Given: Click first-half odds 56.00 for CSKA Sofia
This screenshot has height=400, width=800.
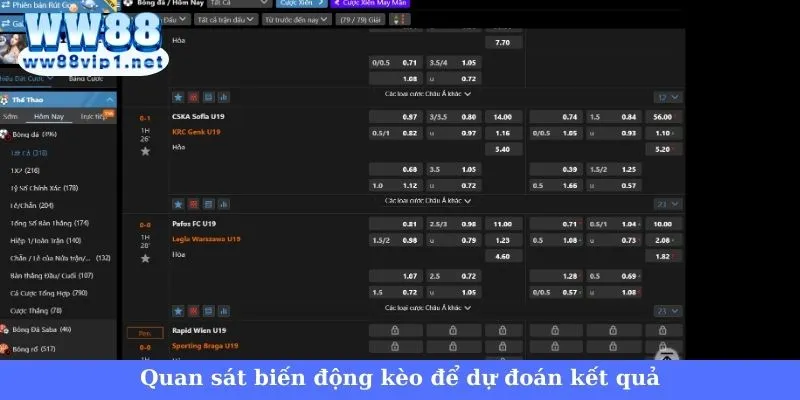Looking at the screenshot, I should click(x=663, y=117).
